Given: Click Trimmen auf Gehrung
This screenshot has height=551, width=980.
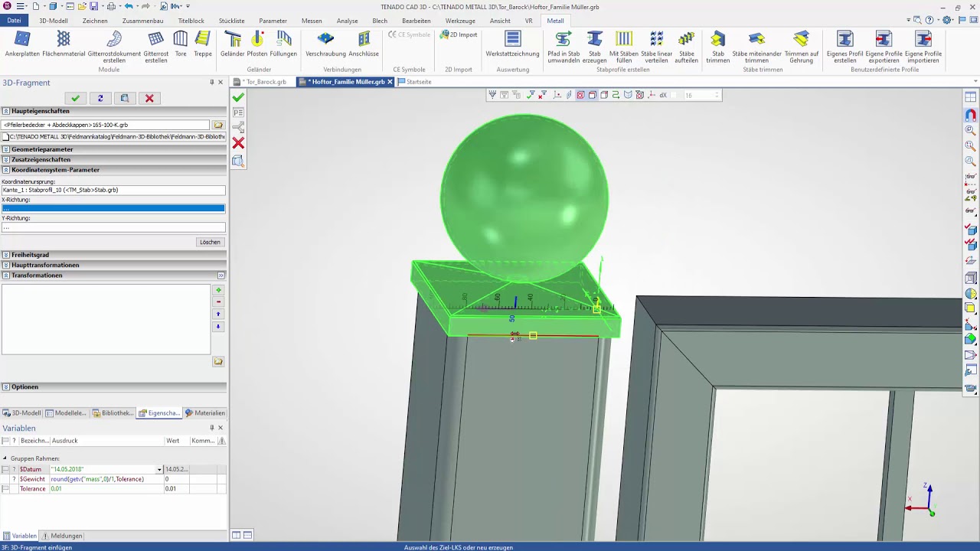Looking at the screenshot, I should (x=802, y=47).
